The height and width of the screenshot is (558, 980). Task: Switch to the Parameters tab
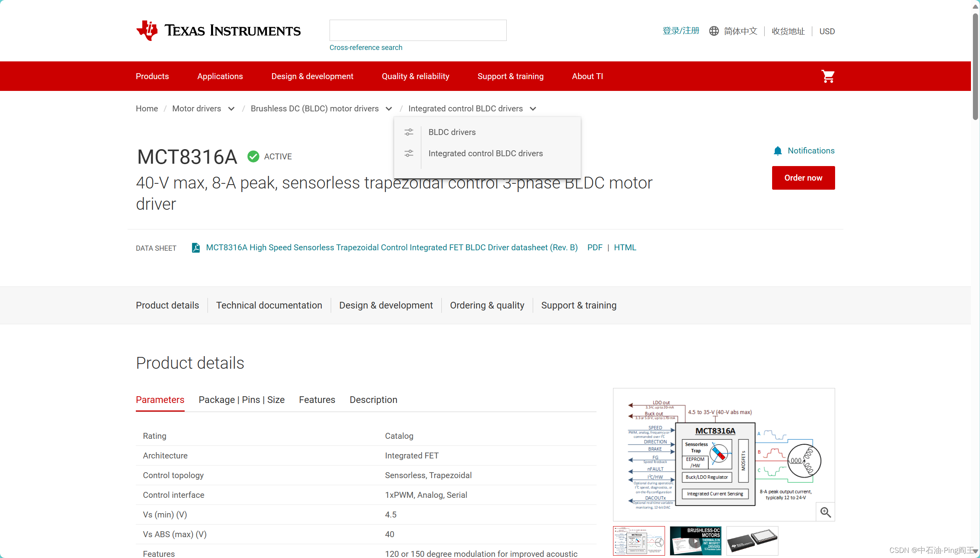click(x=160, y=400)
